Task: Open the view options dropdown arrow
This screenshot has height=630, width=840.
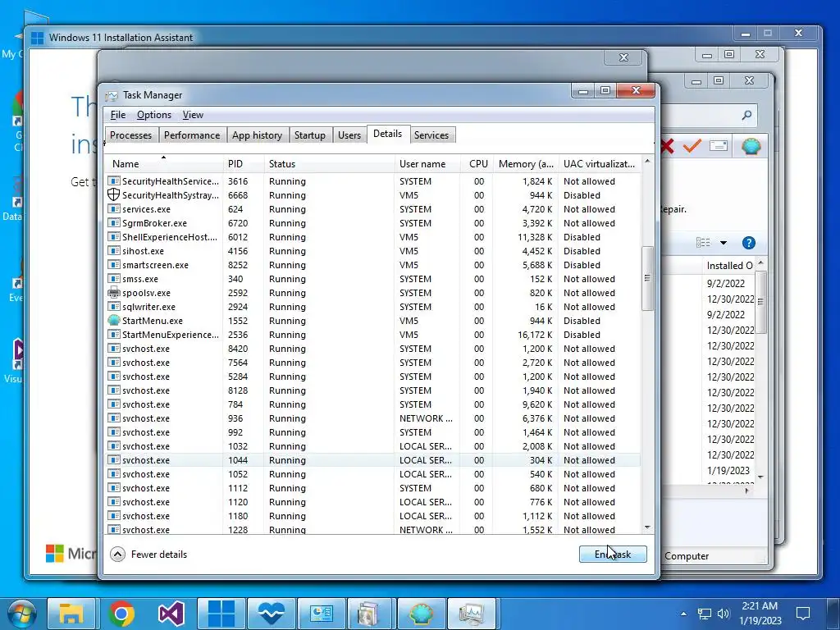Action: tap(724, 243)
